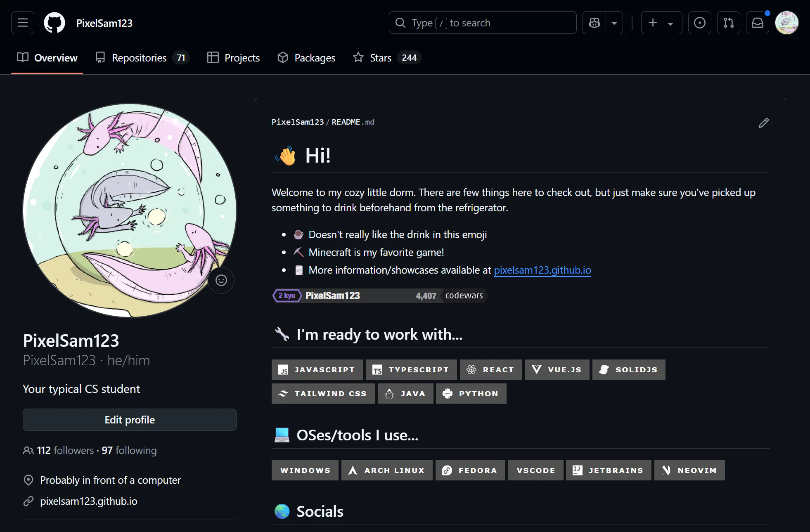
Task: Click the TypeScript badge
Action: 411,369
